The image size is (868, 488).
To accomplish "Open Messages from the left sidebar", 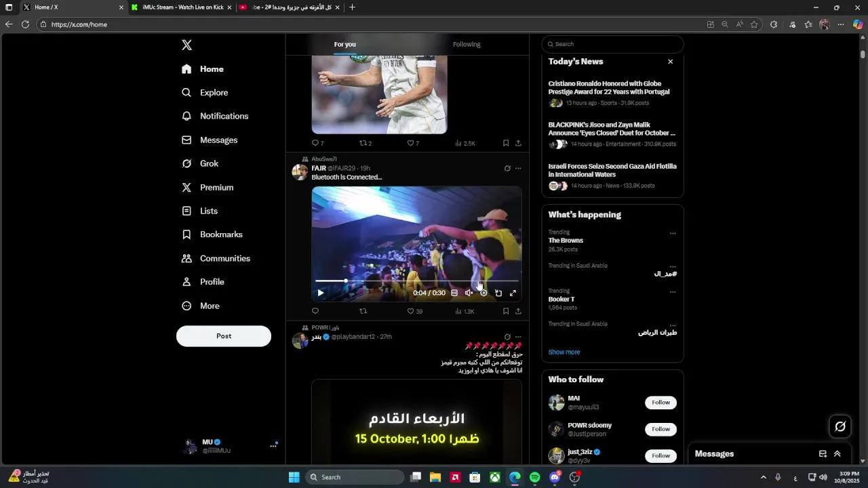I will click(210, 140).
